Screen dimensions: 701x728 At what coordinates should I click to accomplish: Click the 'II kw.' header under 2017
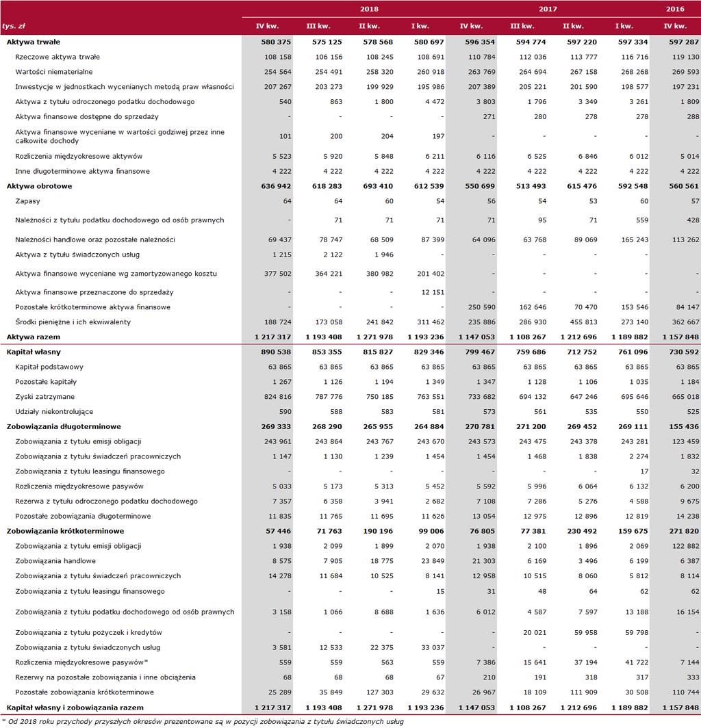pos(573,26)
